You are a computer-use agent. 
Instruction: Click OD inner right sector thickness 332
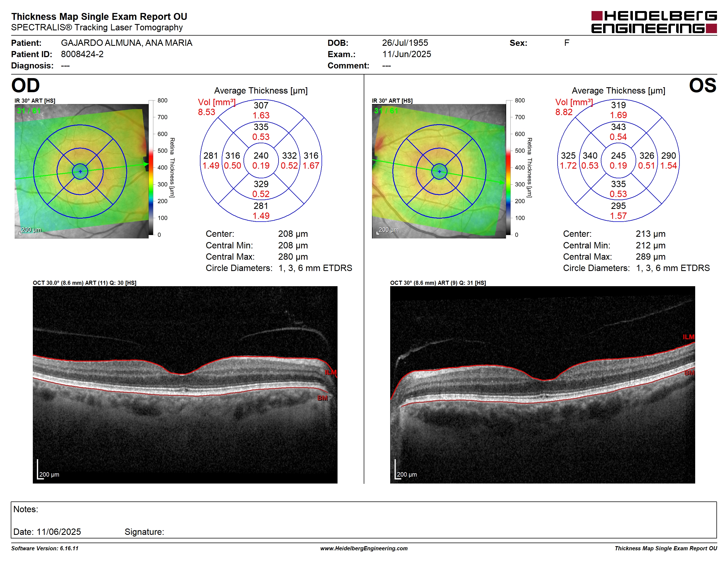click(x=289, y=156)
